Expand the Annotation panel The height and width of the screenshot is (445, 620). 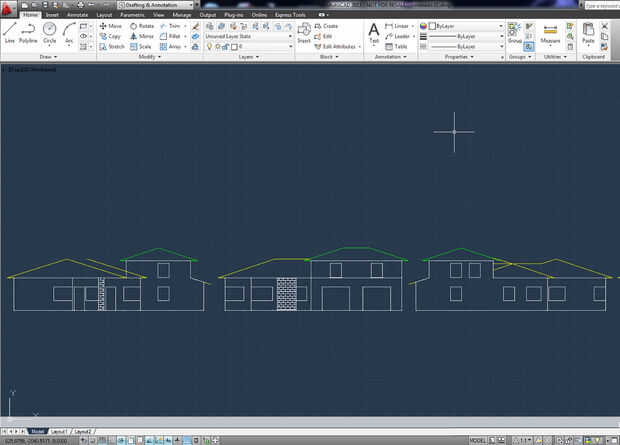click(391, 57)
